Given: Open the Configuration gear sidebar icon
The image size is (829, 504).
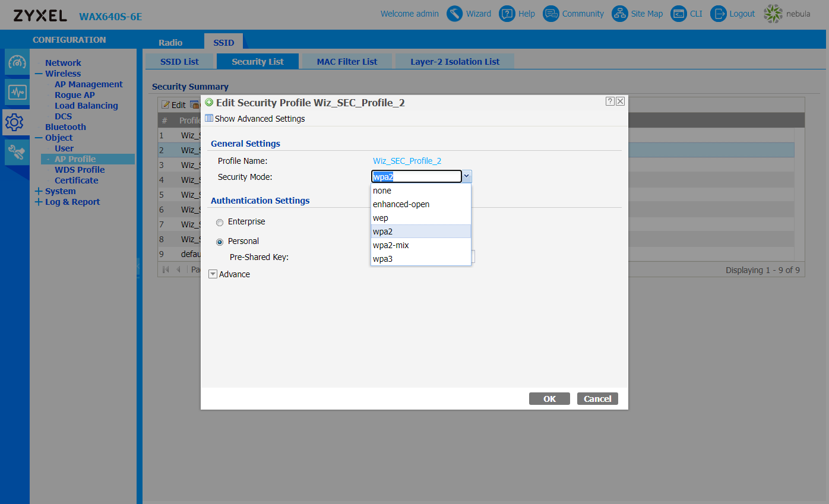Looking at the screenshot, I should tap(14, 122).
